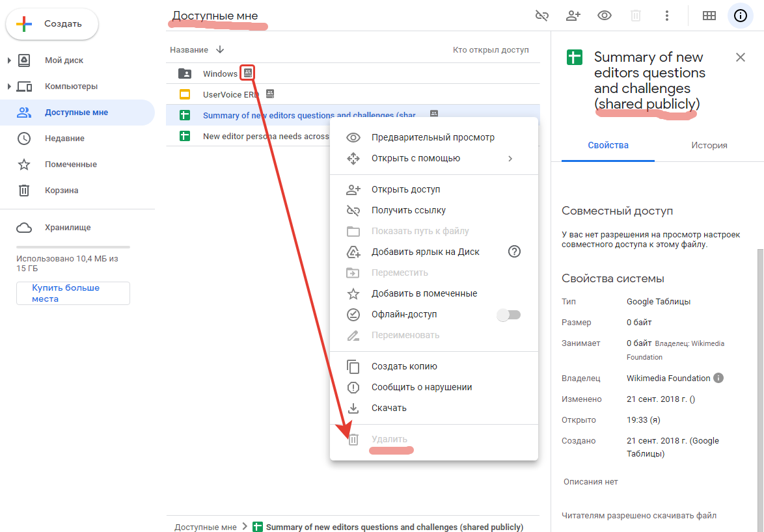This screenshot has width=764, height=532.
Task: Click the details panel vertical scrollbar
Action: (761, 390)
